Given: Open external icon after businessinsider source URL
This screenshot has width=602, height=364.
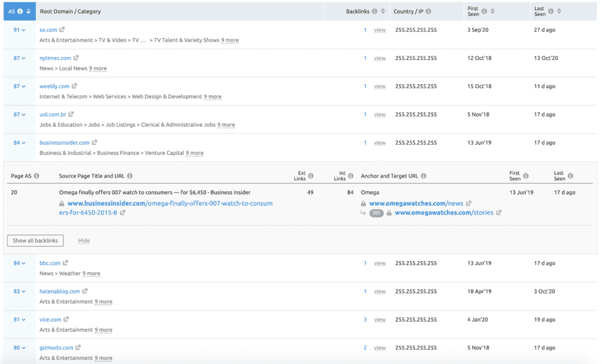Looking at the screenshot, I should 122,213.
